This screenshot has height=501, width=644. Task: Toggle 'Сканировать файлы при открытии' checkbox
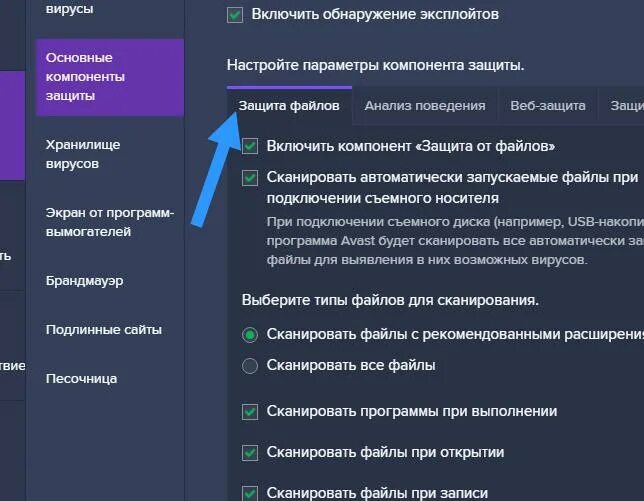250,453
